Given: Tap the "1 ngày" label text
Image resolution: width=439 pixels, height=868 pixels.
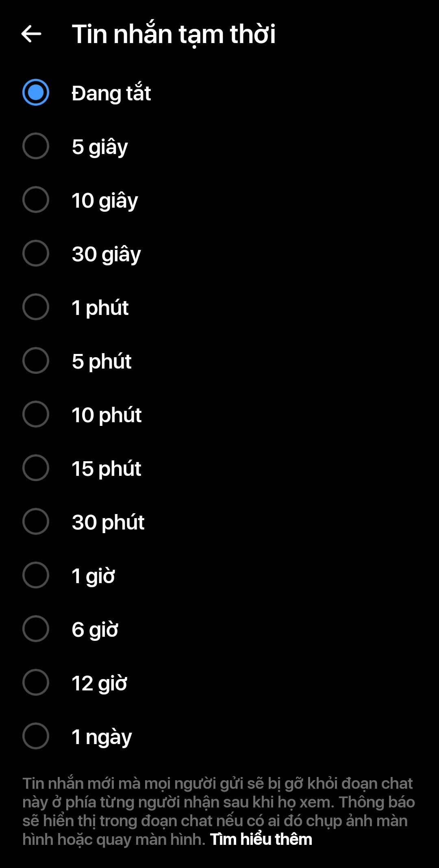Looking at the screenshot, I should click(100, 736).
